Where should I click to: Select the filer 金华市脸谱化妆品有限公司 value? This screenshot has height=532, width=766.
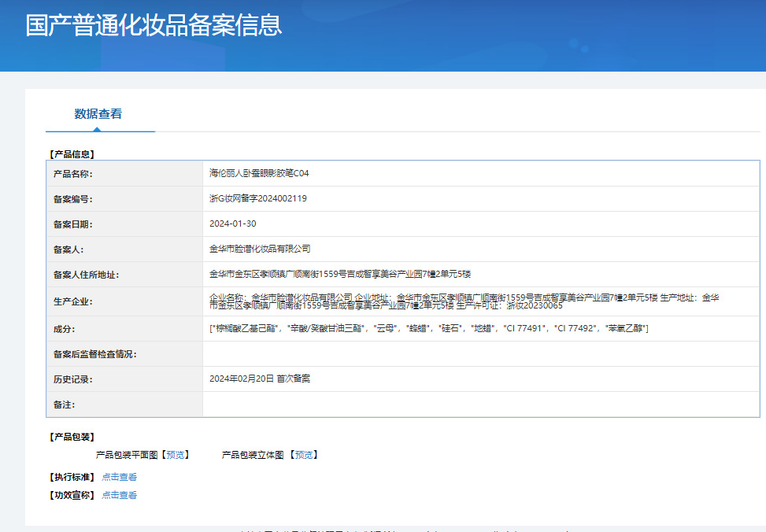[260, 249]
